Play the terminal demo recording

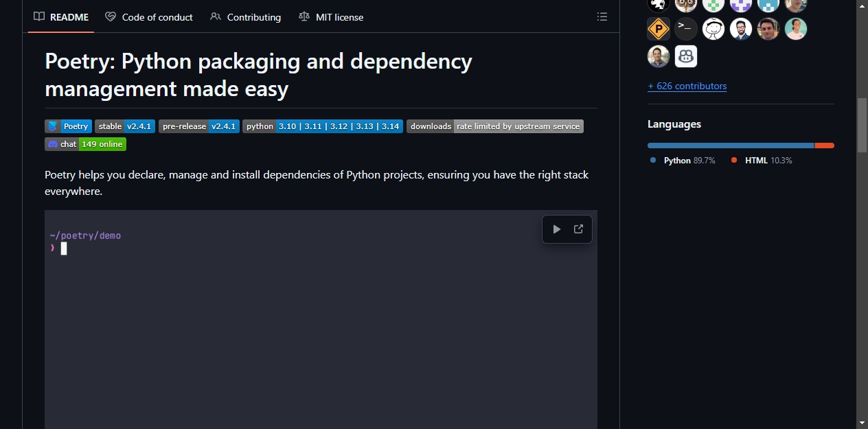tap(557, 229)
